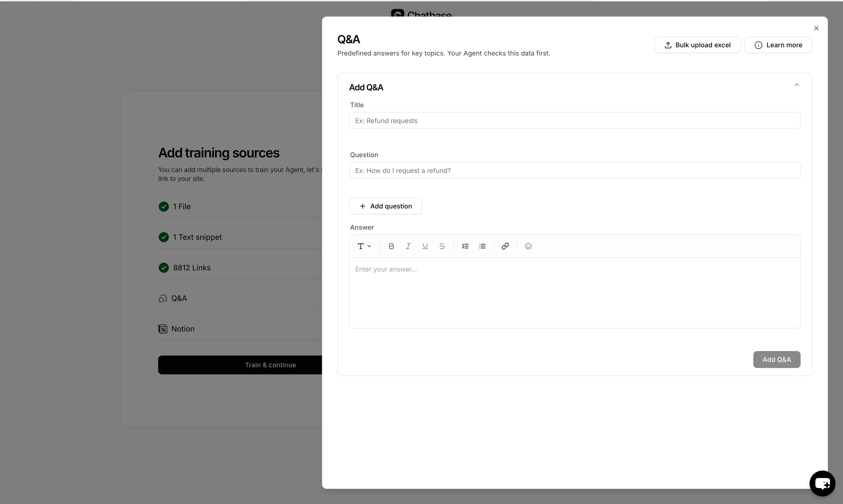Screen dimensions: 843x504
Task: Collapse the Add Q&A section
Action: click(x=796, y=85)
